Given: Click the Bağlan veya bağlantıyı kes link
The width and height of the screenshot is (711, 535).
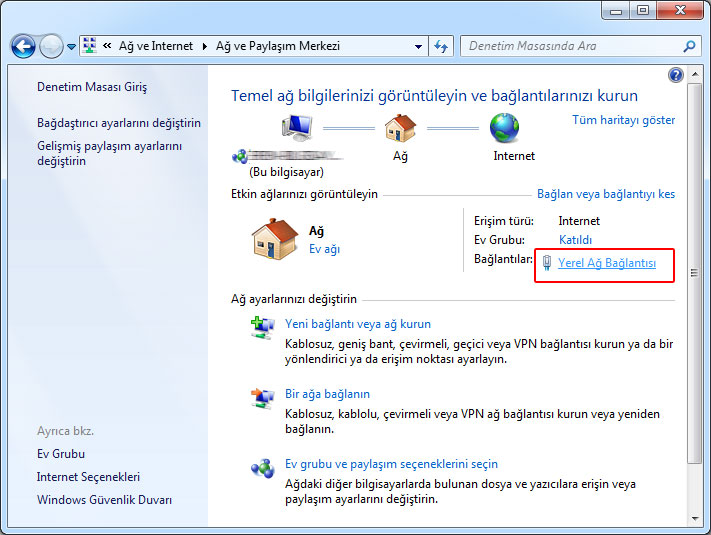Looking at the screenshot, I should [x=606, y=194].
